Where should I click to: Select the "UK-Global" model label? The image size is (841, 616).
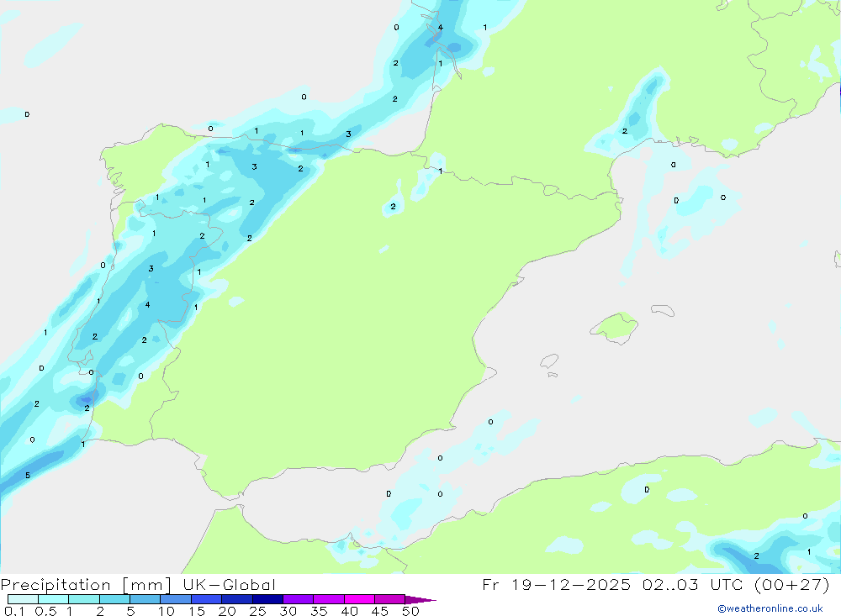[229, 585]
